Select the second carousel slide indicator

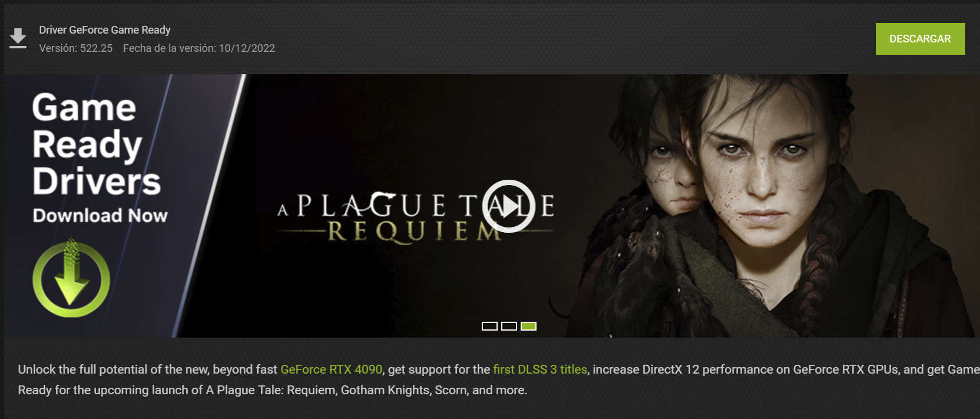(x=509, y=326)
